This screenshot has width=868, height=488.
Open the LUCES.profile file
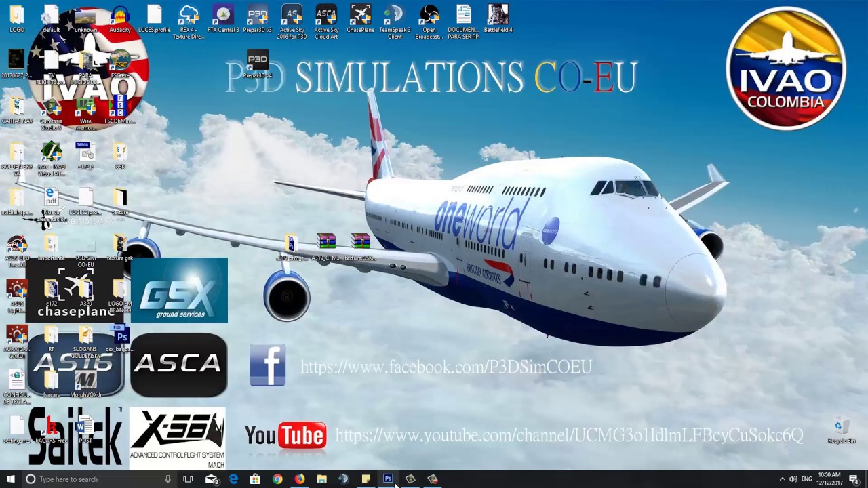[154, 19]
